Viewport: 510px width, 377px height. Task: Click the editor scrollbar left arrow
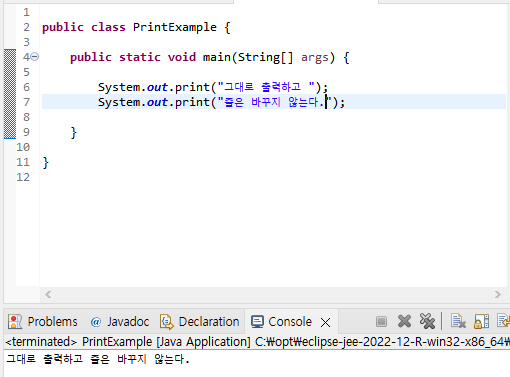point(48,295)
